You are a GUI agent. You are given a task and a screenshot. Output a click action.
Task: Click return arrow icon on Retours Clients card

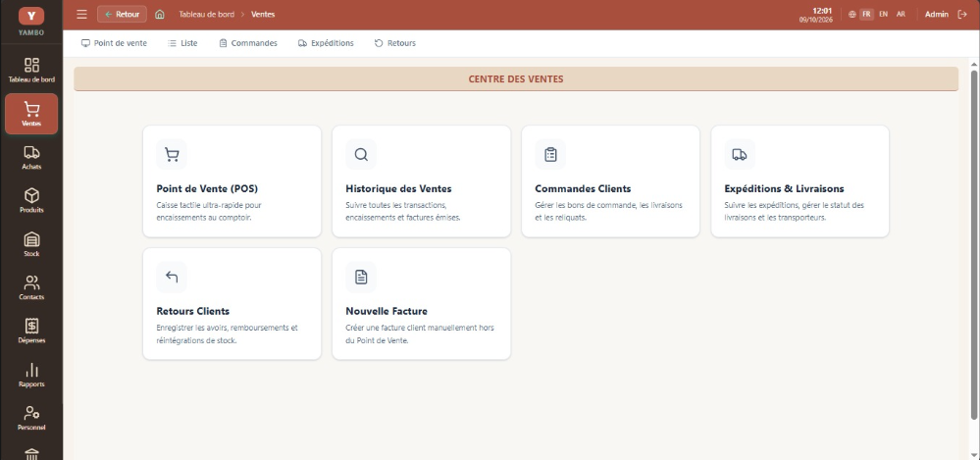[x=172, y=277]
